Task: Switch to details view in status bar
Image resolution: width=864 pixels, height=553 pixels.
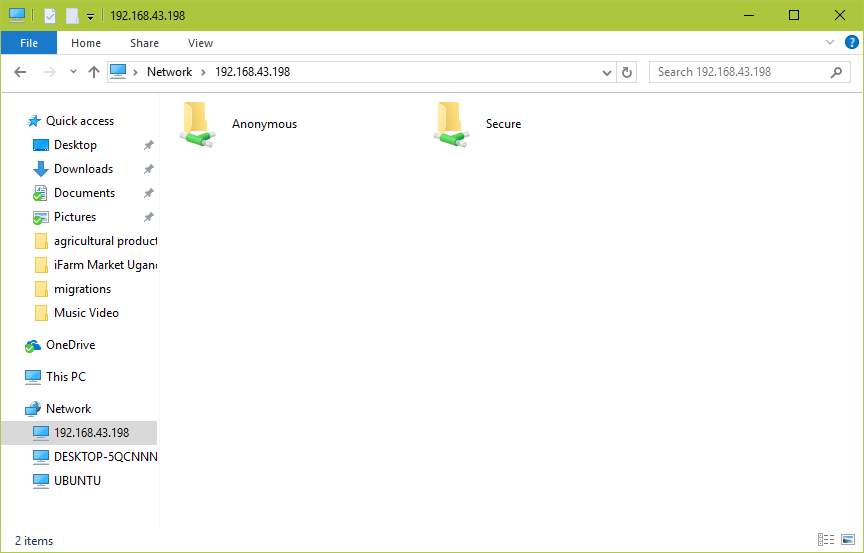Action: (826, 540)
